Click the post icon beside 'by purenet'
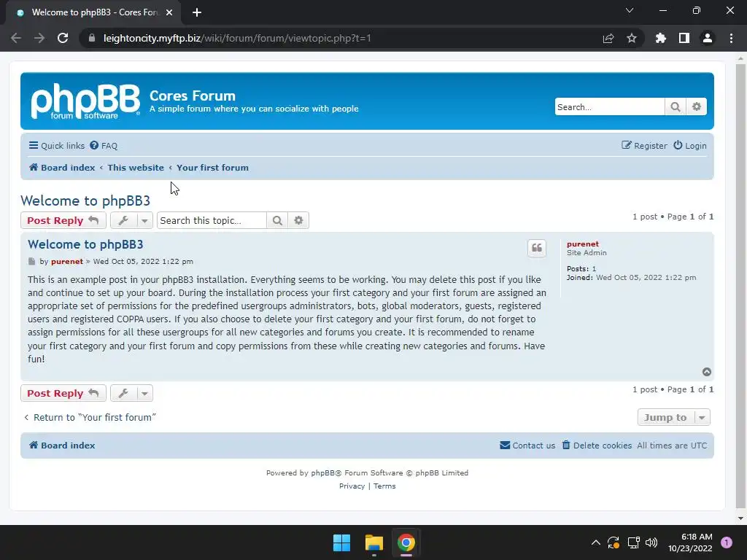 tap(31, 262)
